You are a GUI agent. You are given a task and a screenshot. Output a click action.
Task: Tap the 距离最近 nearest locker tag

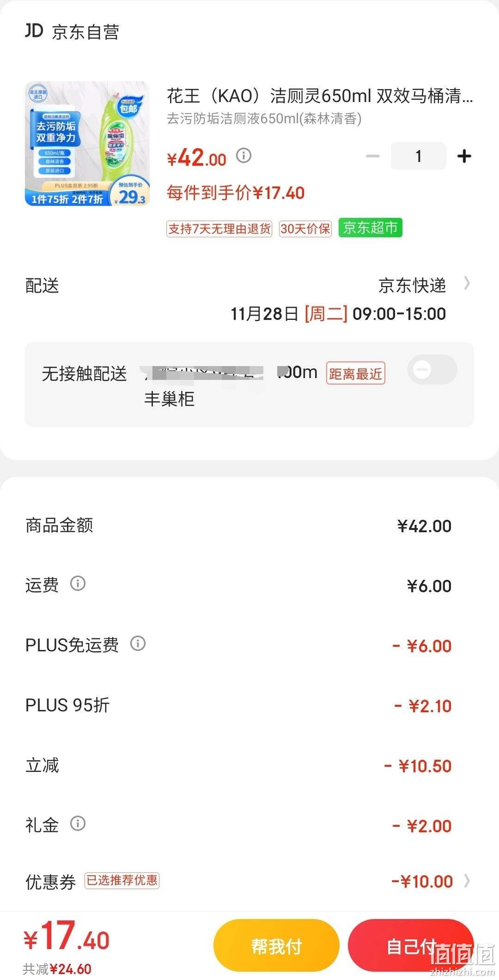pyautogui.click(x=355, y=373)
